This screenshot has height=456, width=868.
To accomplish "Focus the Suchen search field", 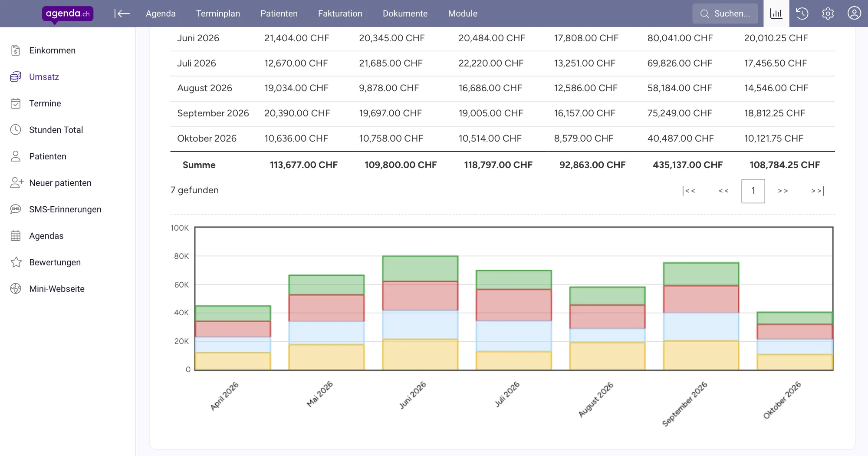I will coord(725,13).
